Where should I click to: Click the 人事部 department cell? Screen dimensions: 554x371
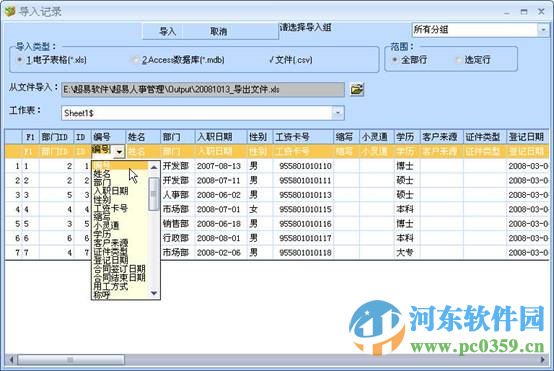click(178, 195)
